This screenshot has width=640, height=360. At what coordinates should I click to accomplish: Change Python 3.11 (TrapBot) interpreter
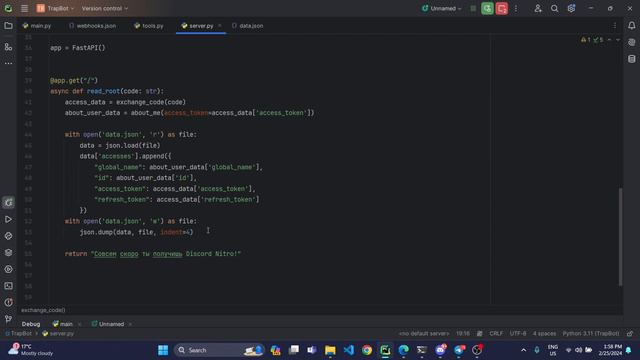click(x=591, y=333)
